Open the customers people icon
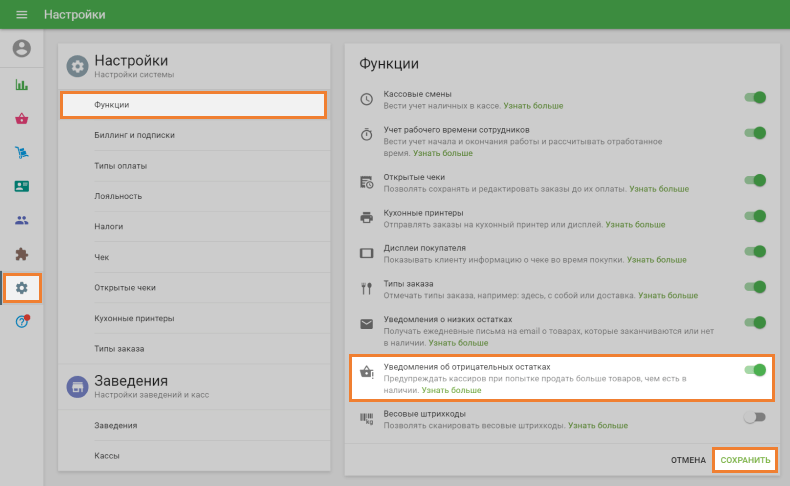 coord(22,221)
